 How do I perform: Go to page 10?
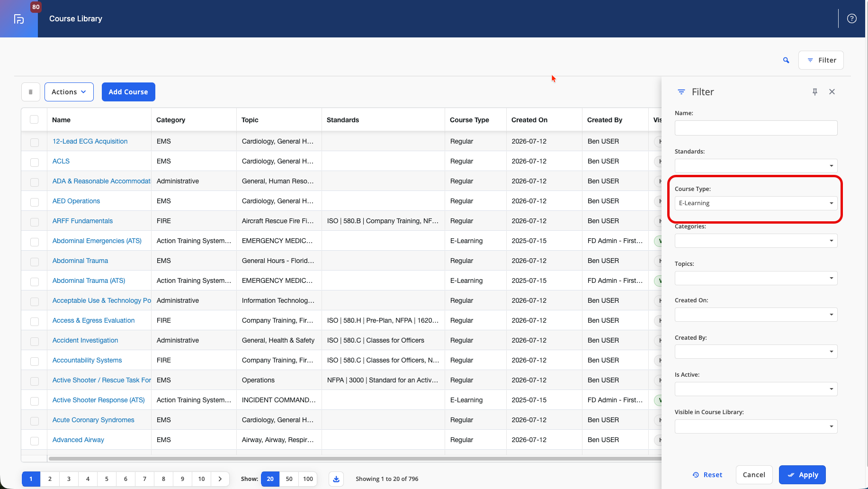coord(201,479)
